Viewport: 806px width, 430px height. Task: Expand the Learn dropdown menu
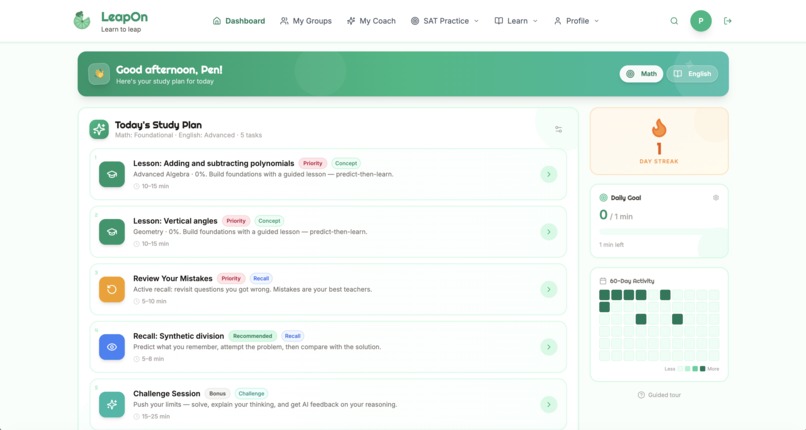(x=516, y=21)
